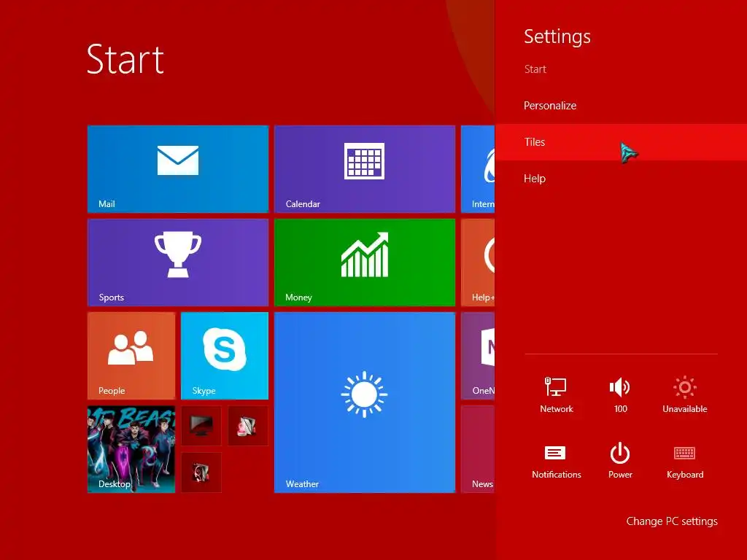Launch the Skype tile
Image resolution: width=747 pixels, height=560 pixels.
point(225,356)
